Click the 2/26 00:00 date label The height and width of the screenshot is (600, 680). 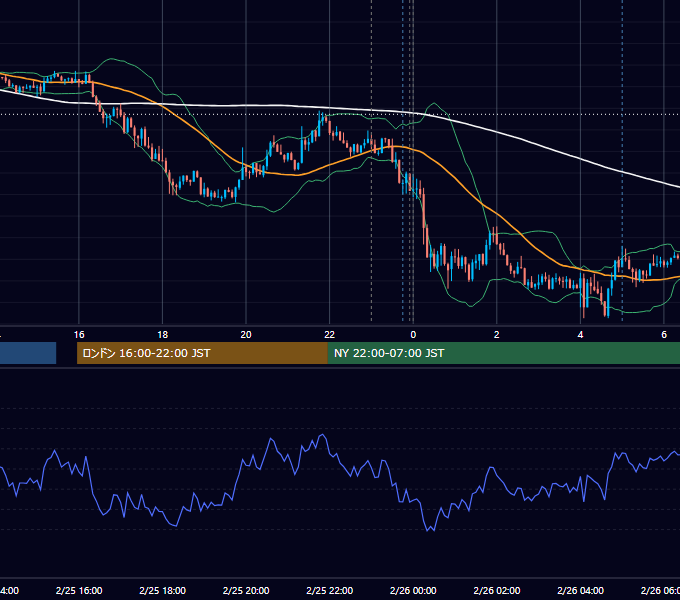[x=413, y=590]
